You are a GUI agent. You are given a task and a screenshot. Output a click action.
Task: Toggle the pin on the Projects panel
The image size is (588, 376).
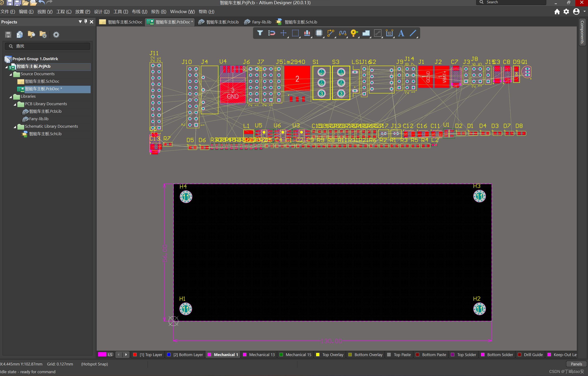(85, 22)
